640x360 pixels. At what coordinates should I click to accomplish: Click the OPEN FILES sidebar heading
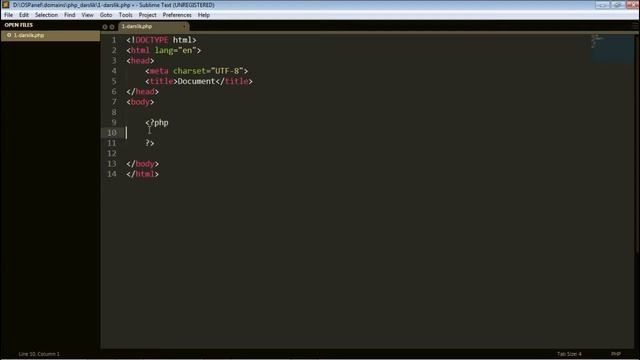tap(19, 25)
